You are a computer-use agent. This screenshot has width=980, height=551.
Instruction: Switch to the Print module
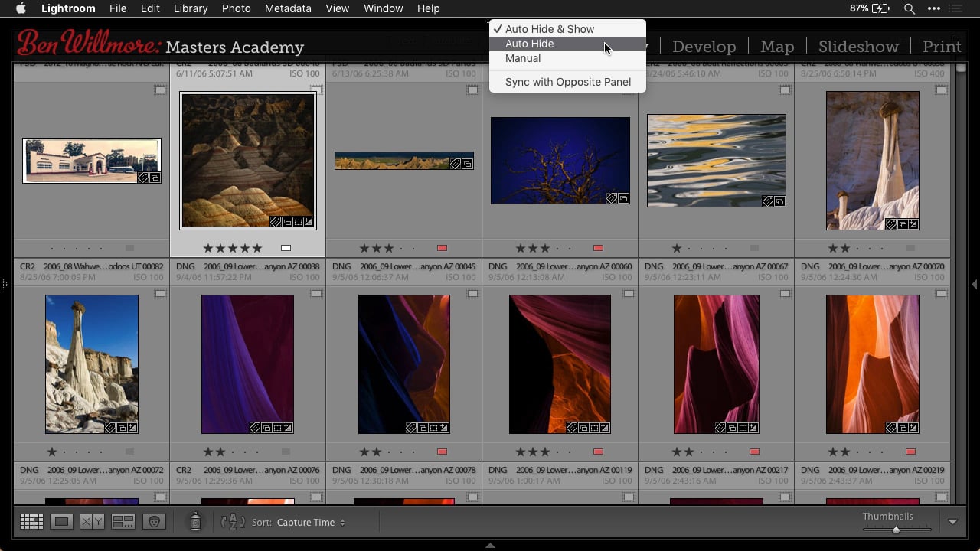tap(942, 47)
